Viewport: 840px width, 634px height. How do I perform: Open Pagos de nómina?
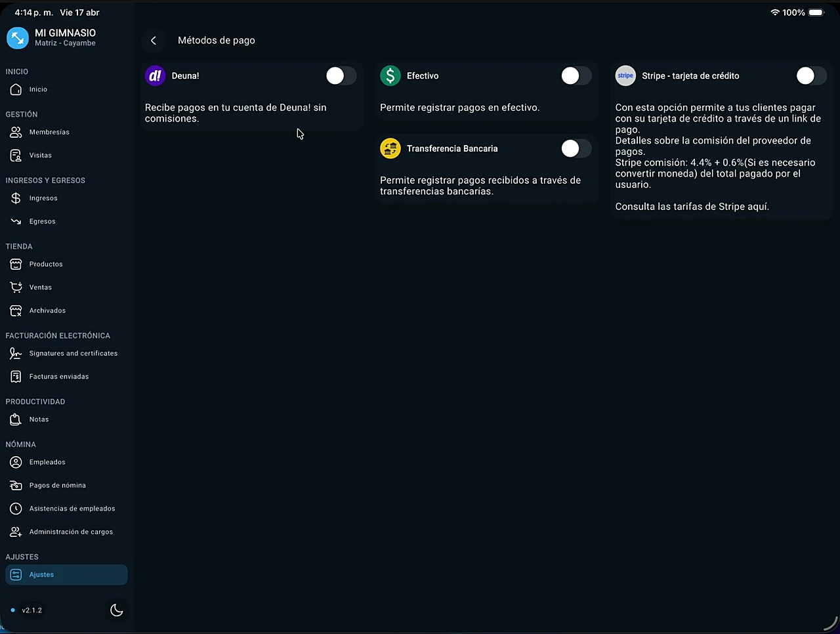(x=57, y=485)
